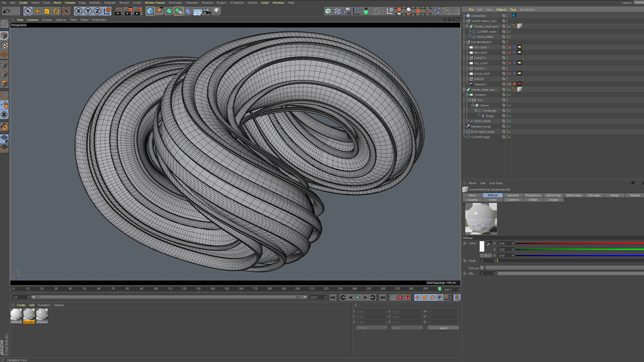Switch to the Specular material tab
Image resolution: width=644 pixels, height=362 pixels.
point(513,195)
